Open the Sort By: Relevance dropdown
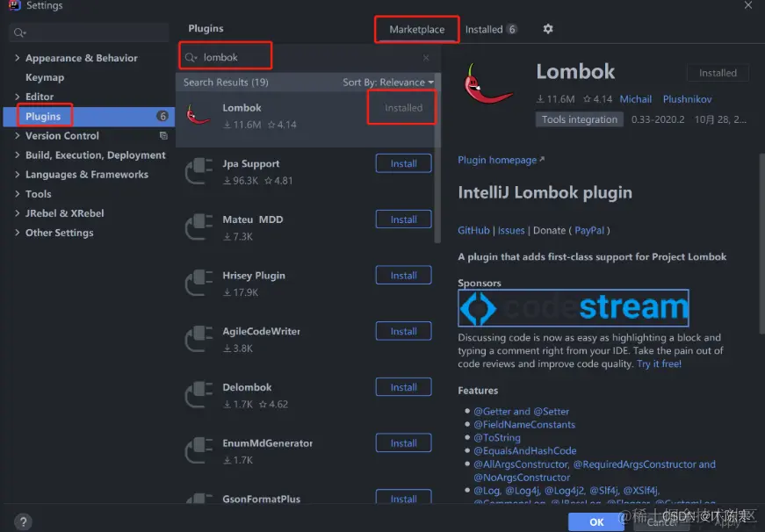Image resolution: width=765 pixels, height=532 pixels. coord(388,83)
